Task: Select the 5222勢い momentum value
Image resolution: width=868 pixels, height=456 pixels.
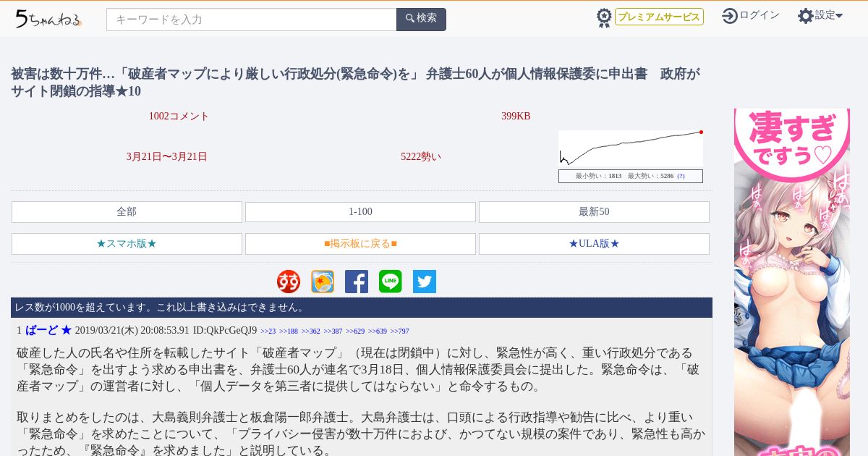Action: 421,156
